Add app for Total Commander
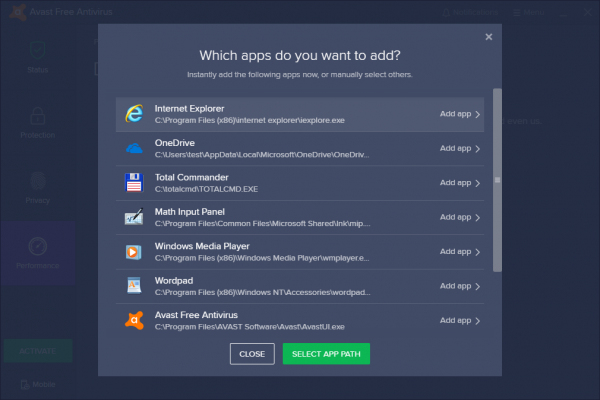Viewport: 600px width, 400px height. (x=460, y=183)
